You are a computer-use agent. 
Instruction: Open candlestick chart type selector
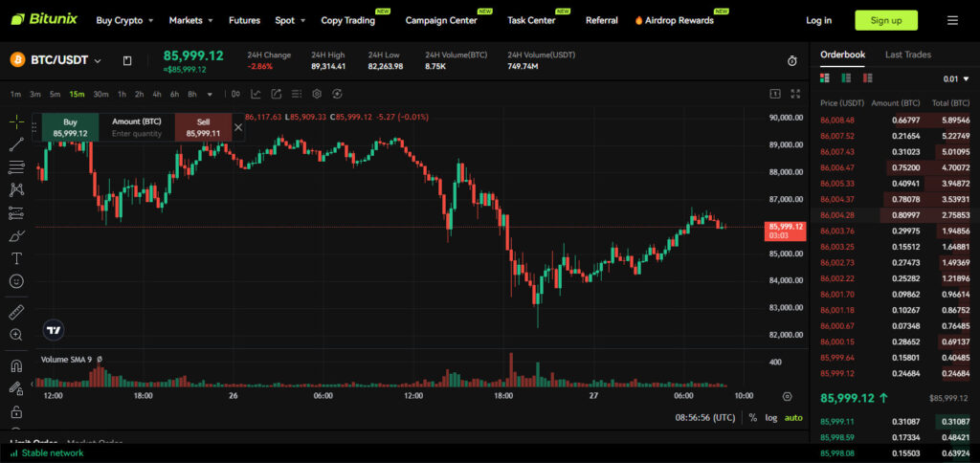(x=235, y=94)
